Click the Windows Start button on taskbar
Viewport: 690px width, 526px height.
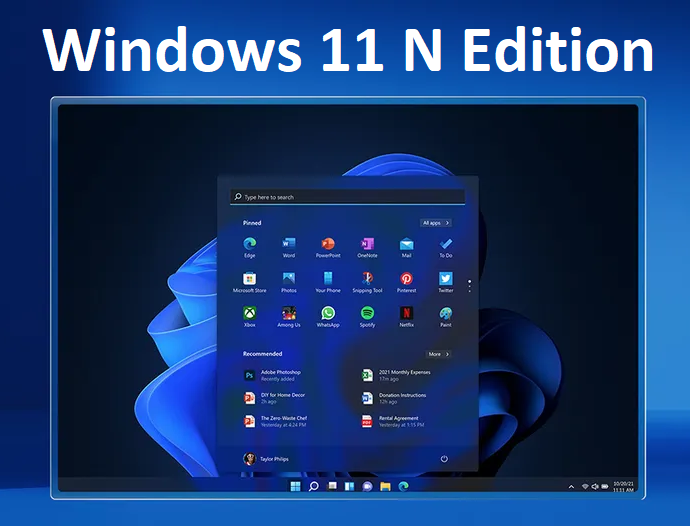(x=295, y=486)
